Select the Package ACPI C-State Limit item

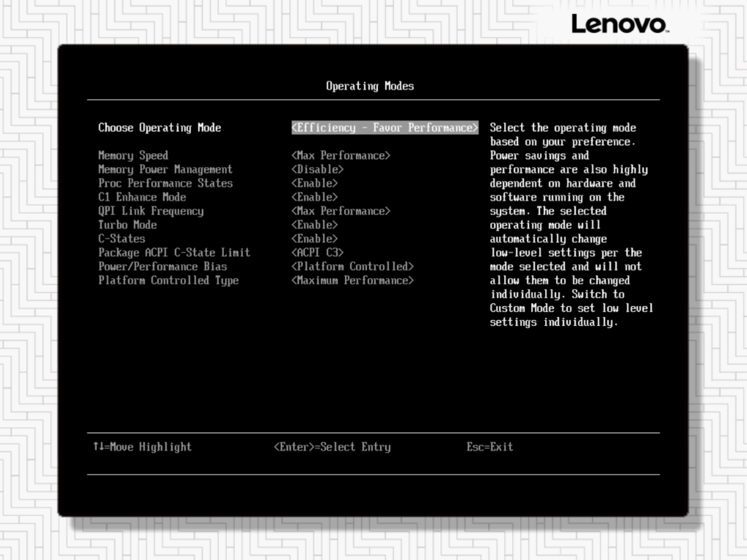tap(174, 252)
